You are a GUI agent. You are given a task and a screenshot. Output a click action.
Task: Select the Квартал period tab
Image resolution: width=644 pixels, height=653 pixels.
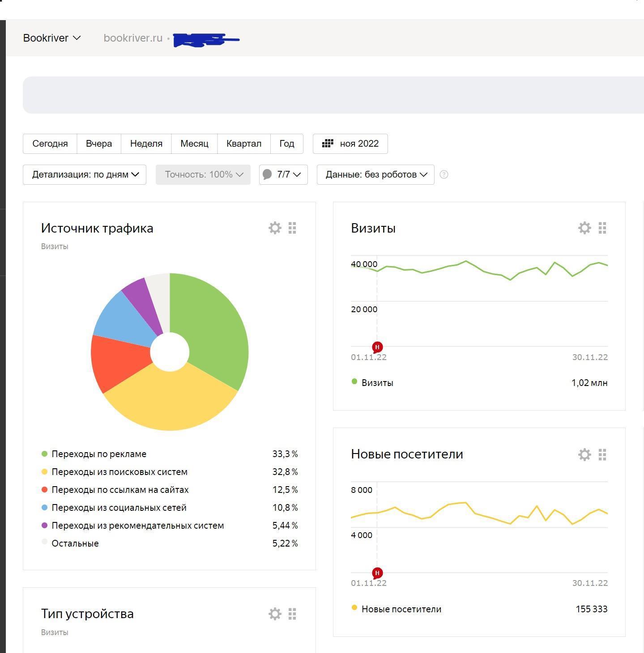point(243,144)
